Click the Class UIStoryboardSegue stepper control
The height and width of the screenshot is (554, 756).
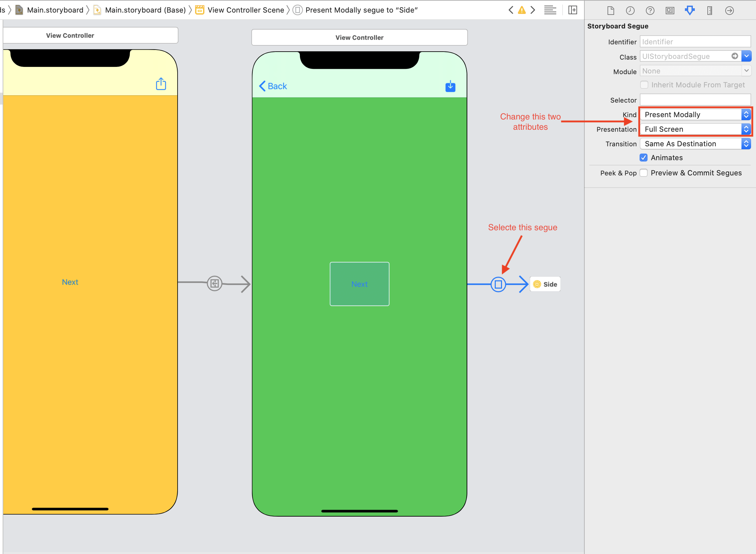point(747,56)
